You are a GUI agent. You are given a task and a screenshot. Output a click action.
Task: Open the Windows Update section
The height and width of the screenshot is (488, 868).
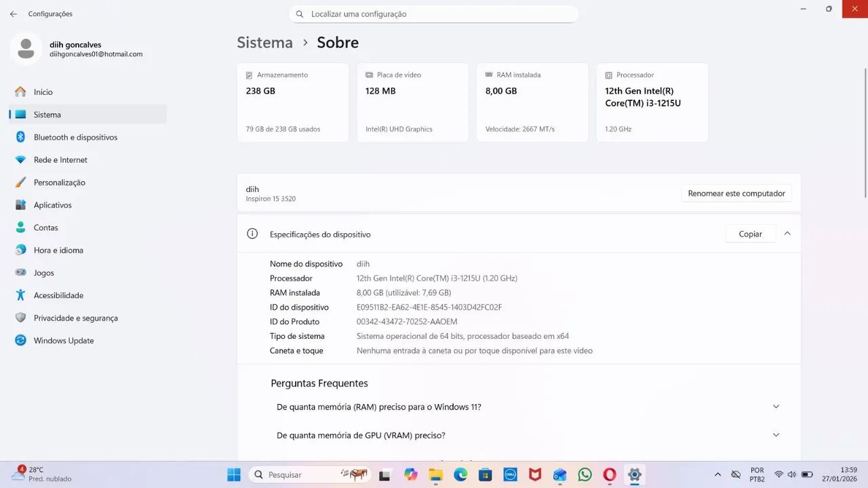64,341
